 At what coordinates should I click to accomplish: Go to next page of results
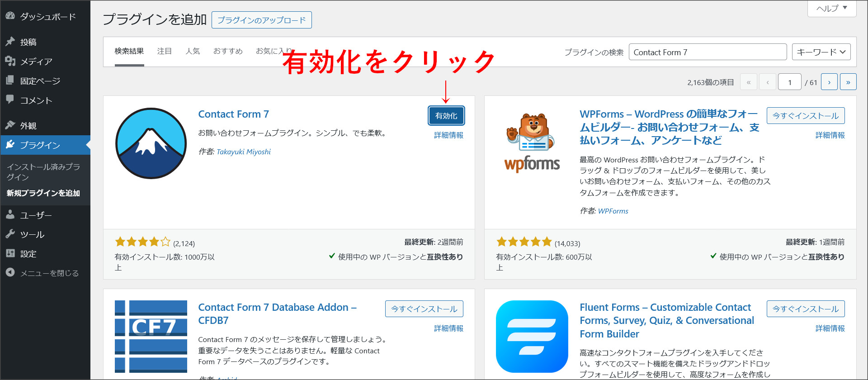click(x=829, y=82)
